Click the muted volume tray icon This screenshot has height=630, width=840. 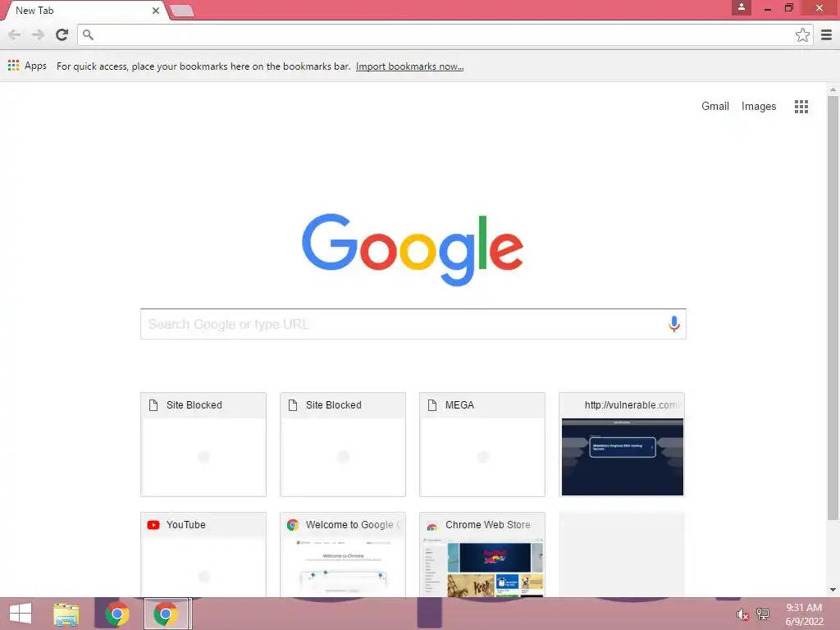[742, 614]
